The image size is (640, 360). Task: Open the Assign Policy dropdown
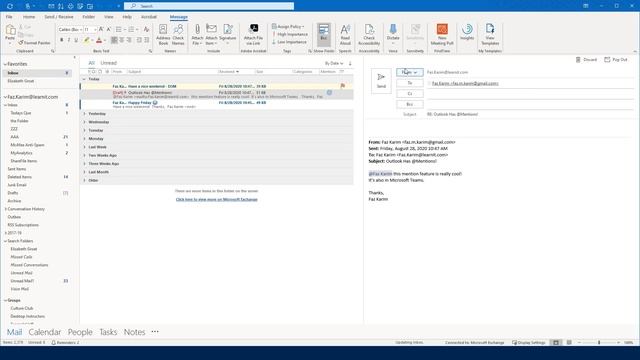pyautogui.click(x=288, y=27)
